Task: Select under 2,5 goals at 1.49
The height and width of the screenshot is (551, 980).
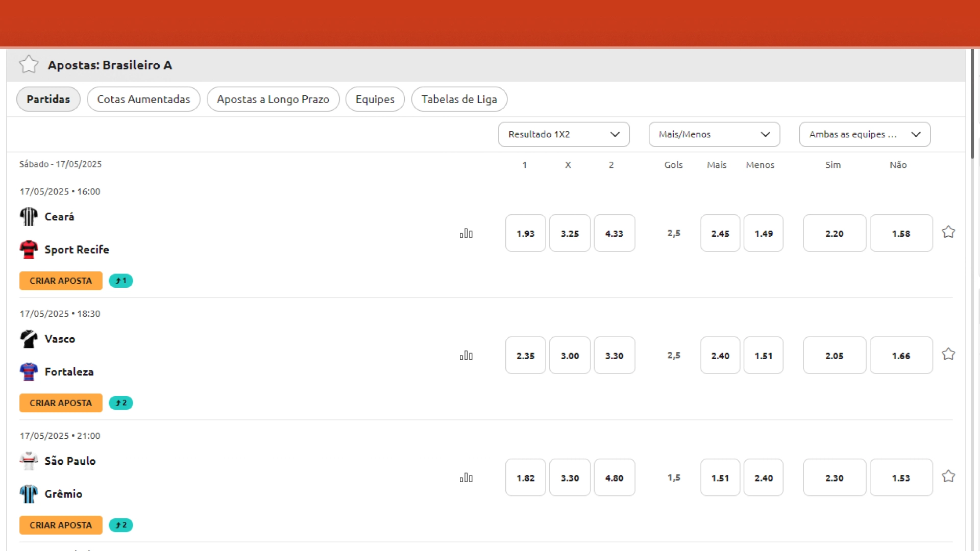Action: coord(764,233)
